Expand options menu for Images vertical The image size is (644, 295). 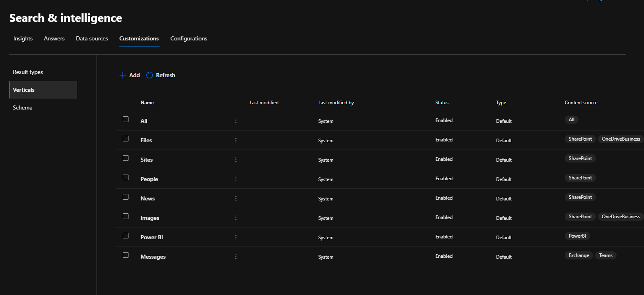tap(236, 218)
